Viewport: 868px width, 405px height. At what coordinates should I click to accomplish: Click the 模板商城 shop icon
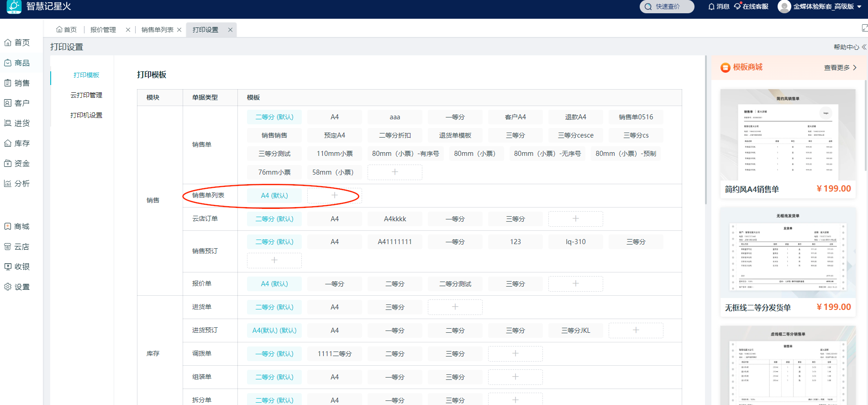click(x=726, y=68)
